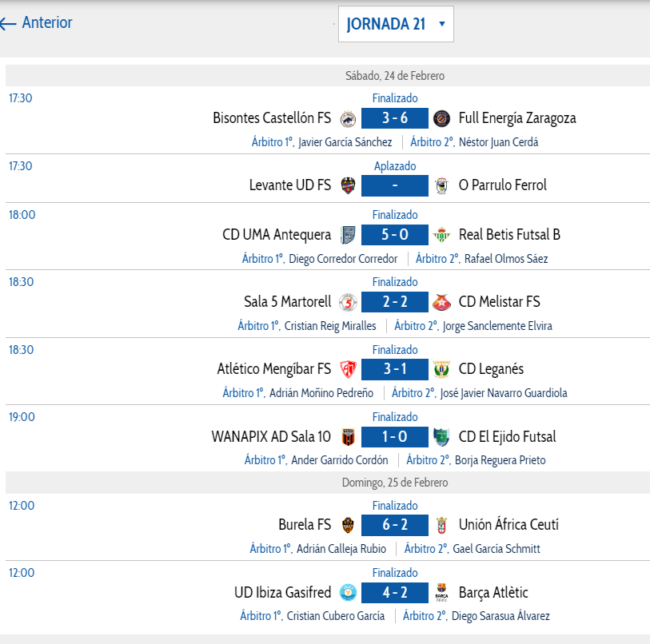The width and height of the screenshot is (650, 644).
Task: Click the O Parrulo Ferrol team name
Action: click(503, 185)
